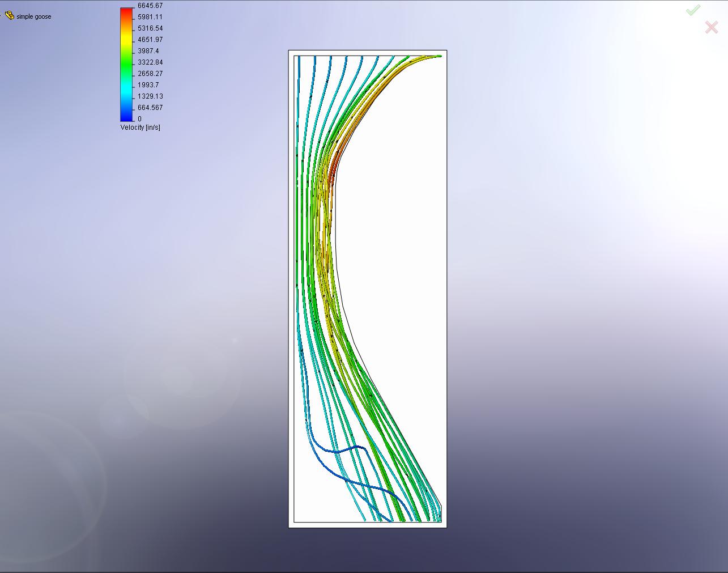728x573 pixels.
Task: Click the 3322.84 legend label
Action: pos(150,62)
